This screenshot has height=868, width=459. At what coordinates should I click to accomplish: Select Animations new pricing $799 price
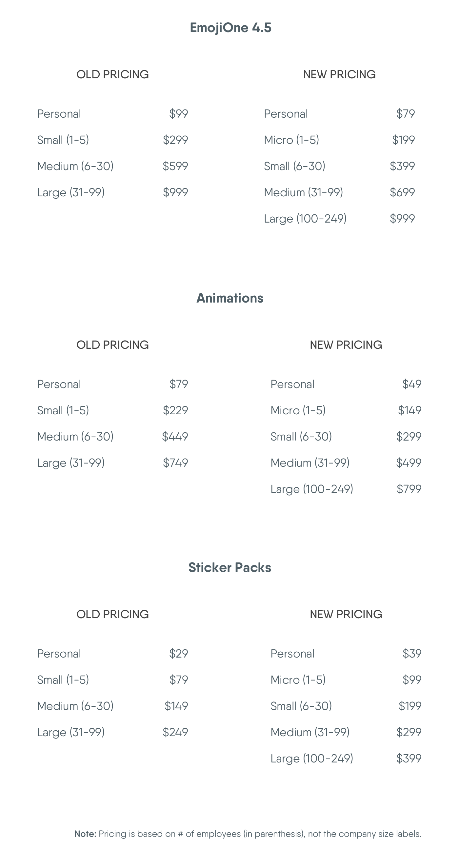tap(409, 489)
